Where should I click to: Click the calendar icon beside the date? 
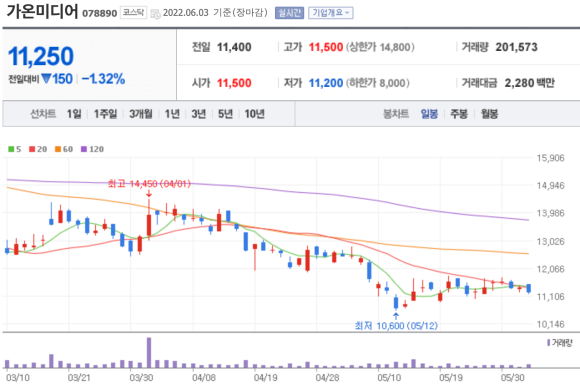[x=155, y=14]
